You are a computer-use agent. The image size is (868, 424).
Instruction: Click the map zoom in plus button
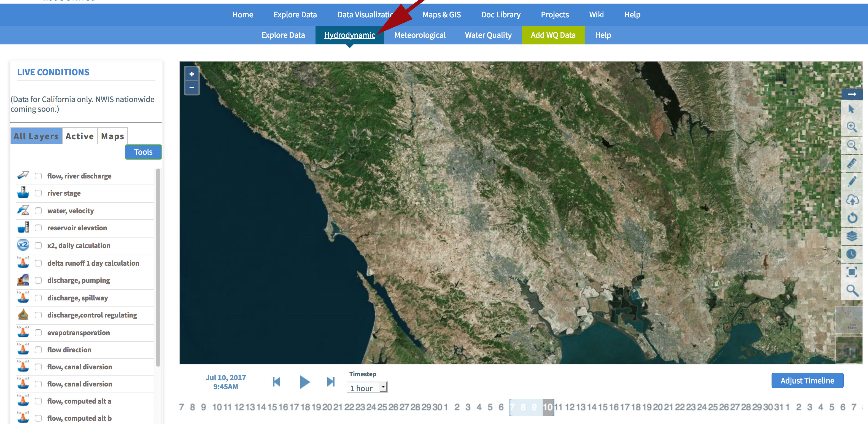tap(192, 74)
